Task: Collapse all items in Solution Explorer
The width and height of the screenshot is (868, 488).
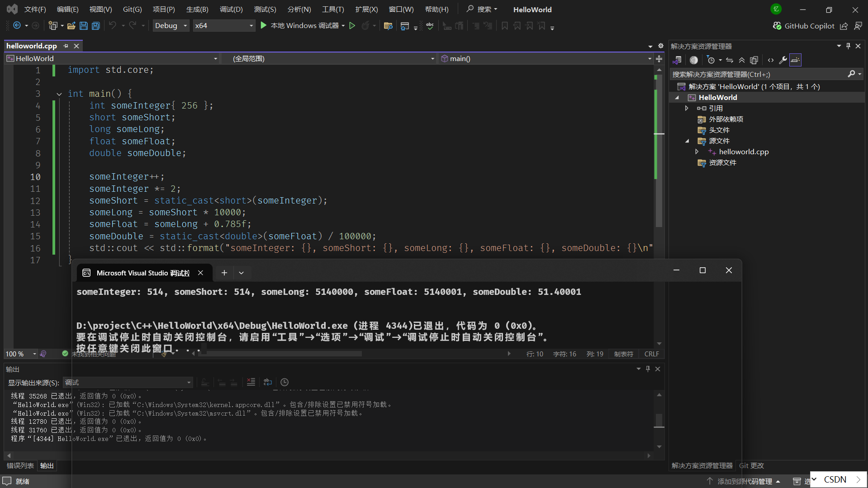Action: 742,60
